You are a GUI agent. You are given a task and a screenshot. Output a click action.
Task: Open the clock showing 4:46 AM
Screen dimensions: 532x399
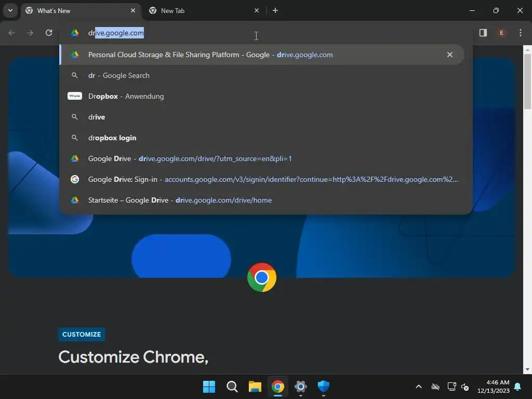point(494,387)
